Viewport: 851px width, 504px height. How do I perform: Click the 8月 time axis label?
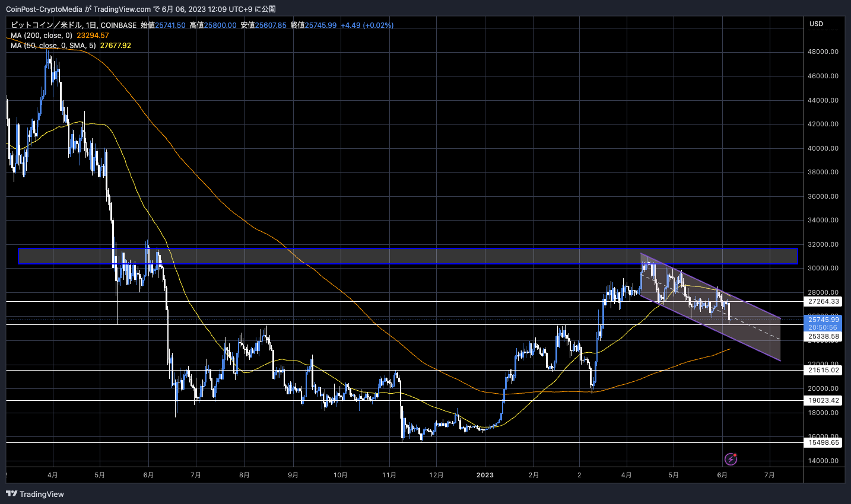[x=244, y=475]
